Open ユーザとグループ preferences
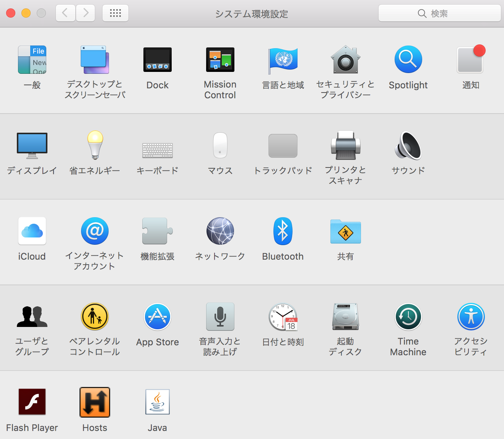504x439 pixels. (x=32, y=317)
